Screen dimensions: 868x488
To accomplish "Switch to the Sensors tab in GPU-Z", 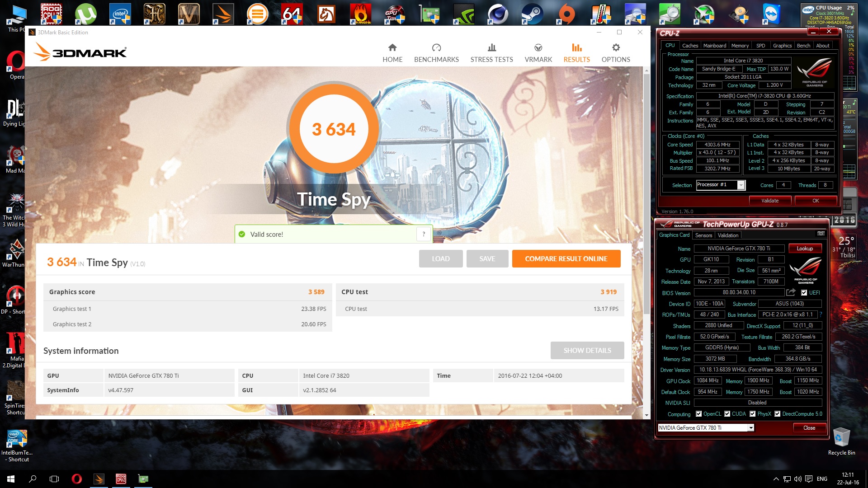I will (x=703, y=235).
